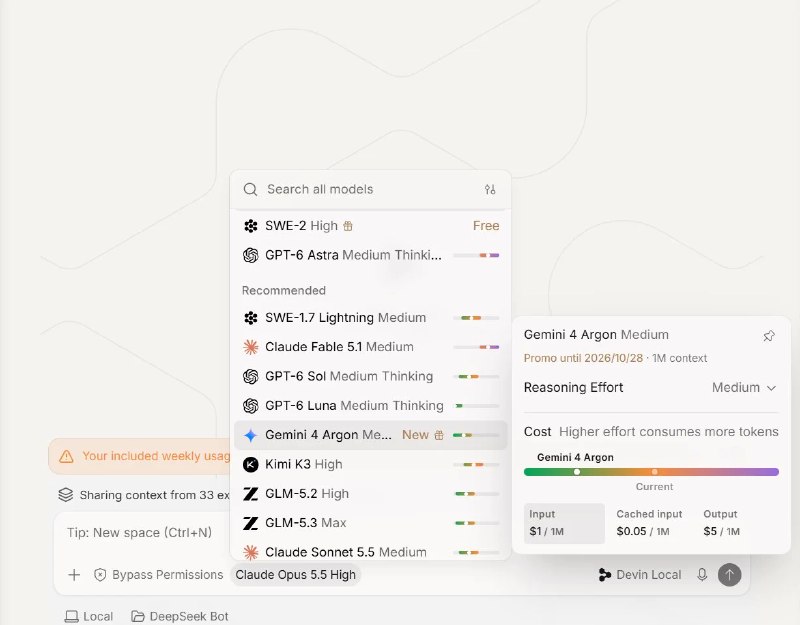
Task: Click the Kimi K3 logo icon
Action: 251,464
